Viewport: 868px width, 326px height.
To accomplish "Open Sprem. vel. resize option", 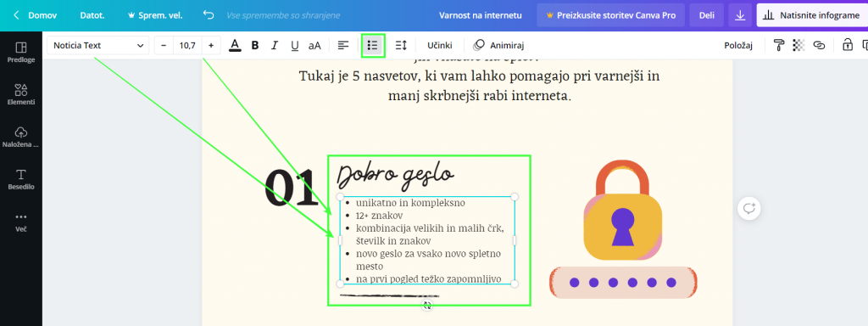I will (154, 15).
